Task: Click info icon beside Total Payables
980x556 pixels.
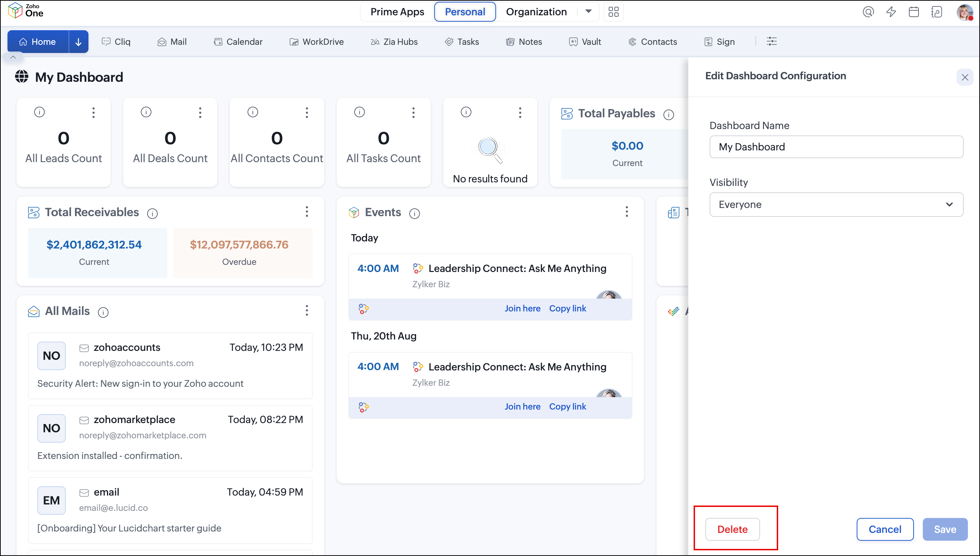Action: point(669,114)
